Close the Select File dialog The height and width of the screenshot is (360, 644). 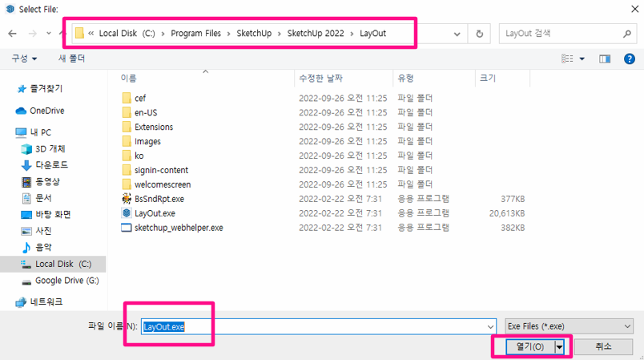tap(634, 9)
